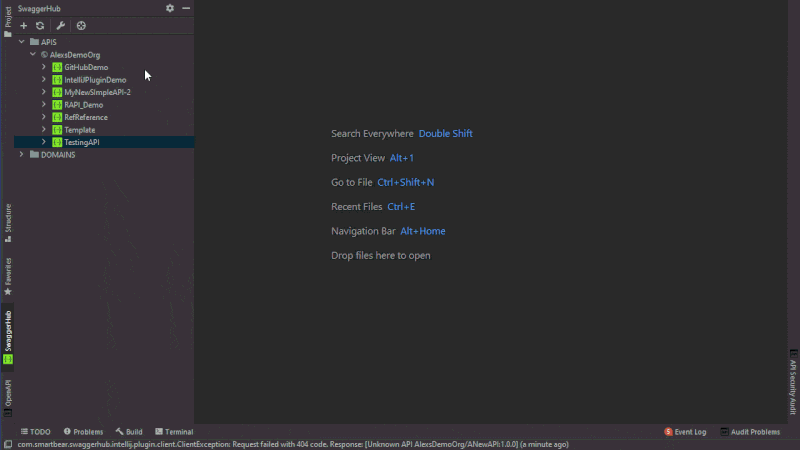
Task: Click the GitHubDemo API icon
Action: click(x=57, y=67)
